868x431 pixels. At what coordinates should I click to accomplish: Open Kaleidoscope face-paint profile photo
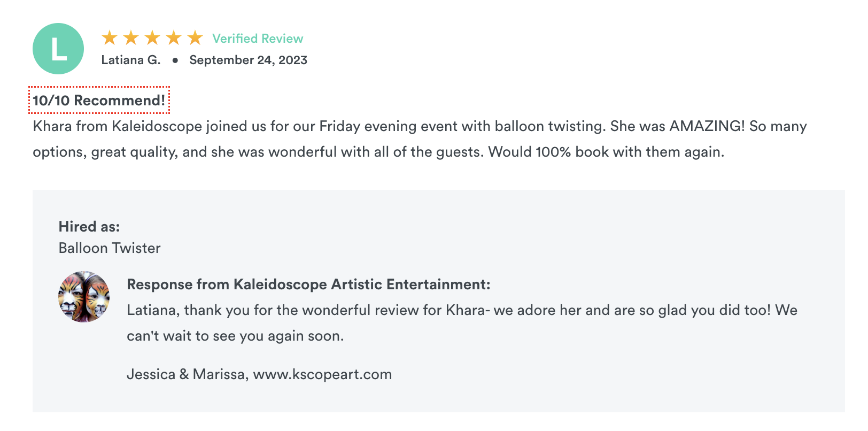(x=84, y=297)
